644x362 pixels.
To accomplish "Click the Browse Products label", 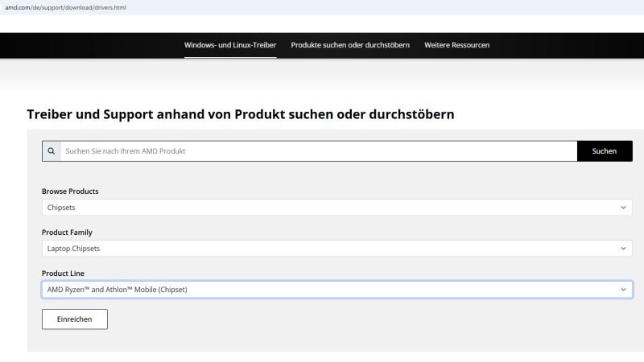I will point(70,191).
